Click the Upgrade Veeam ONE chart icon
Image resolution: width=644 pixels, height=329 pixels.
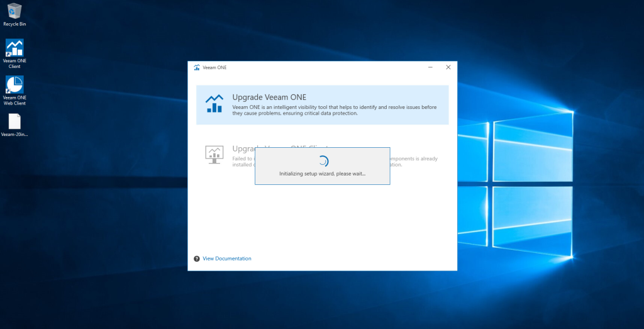[214, 104]
